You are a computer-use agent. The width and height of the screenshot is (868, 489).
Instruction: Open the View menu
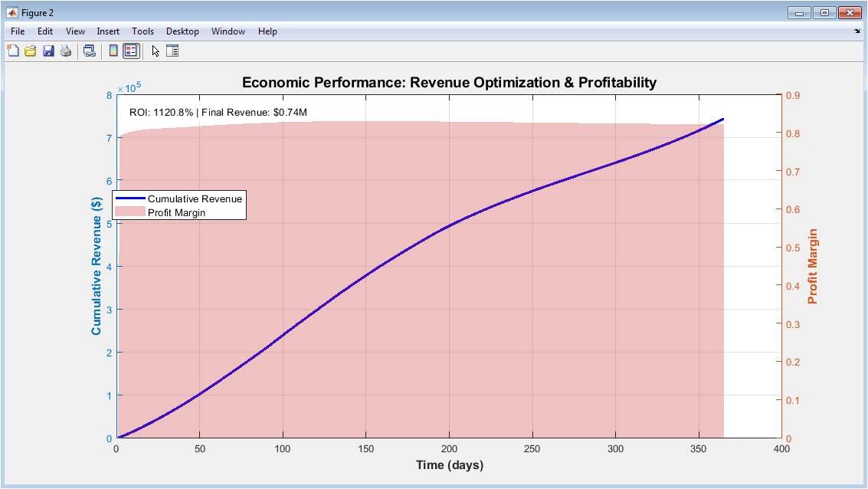[75, 31]
